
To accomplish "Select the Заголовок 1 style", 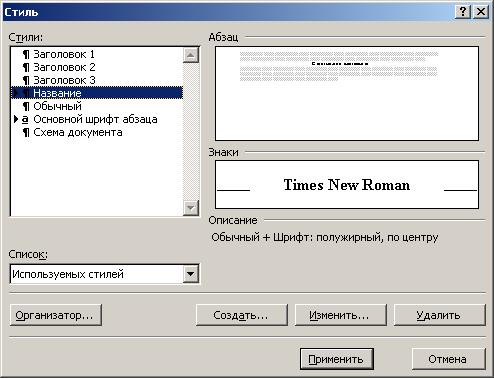I will coord(97,54).
